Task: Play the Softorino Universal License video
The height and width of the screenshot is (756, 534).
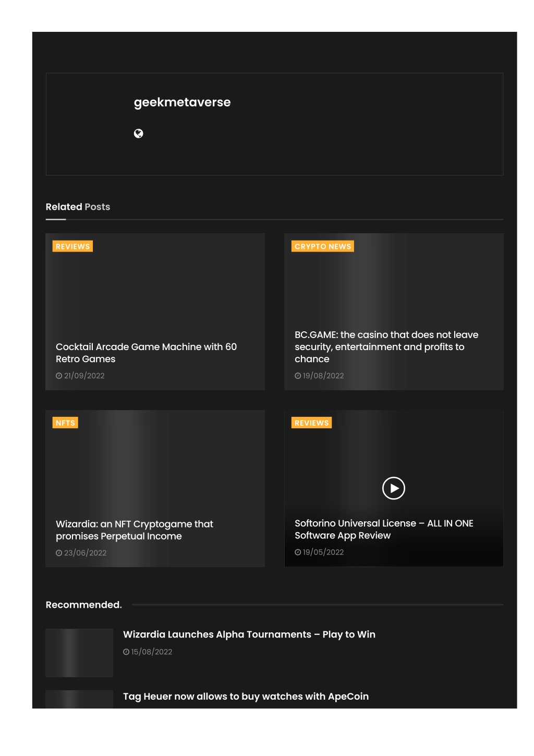Action: 394,488
